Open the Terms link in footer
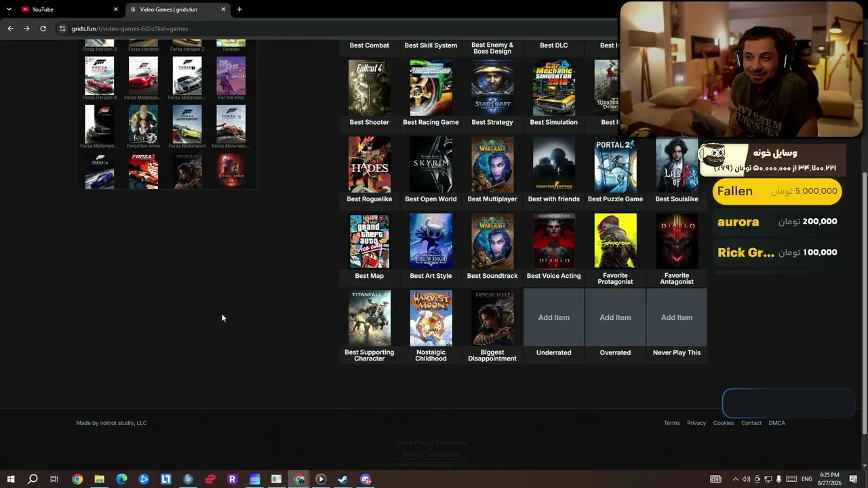The image size is (868, 488). pos(672,423)
